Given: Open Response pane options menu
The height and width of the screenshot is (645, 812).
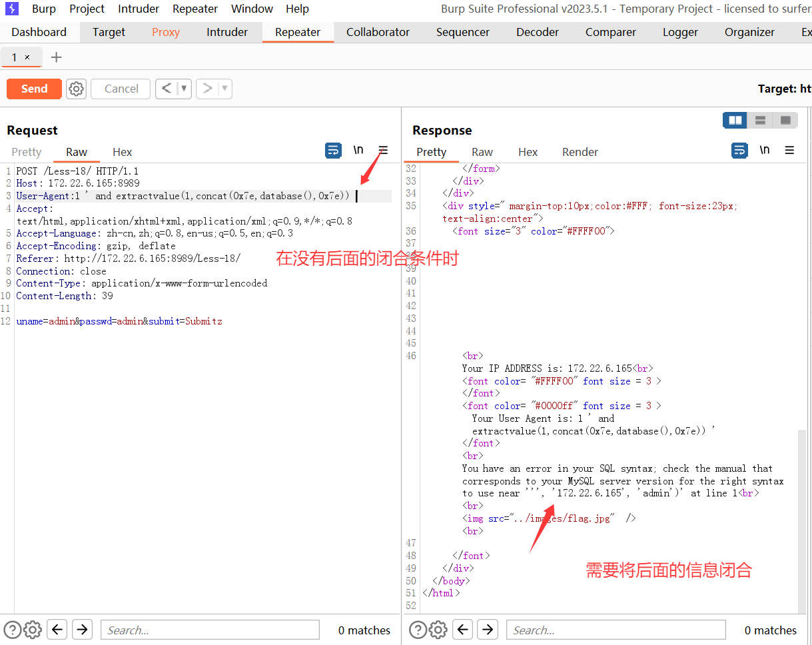Looking at the screenshot, I should pos(789,151).
